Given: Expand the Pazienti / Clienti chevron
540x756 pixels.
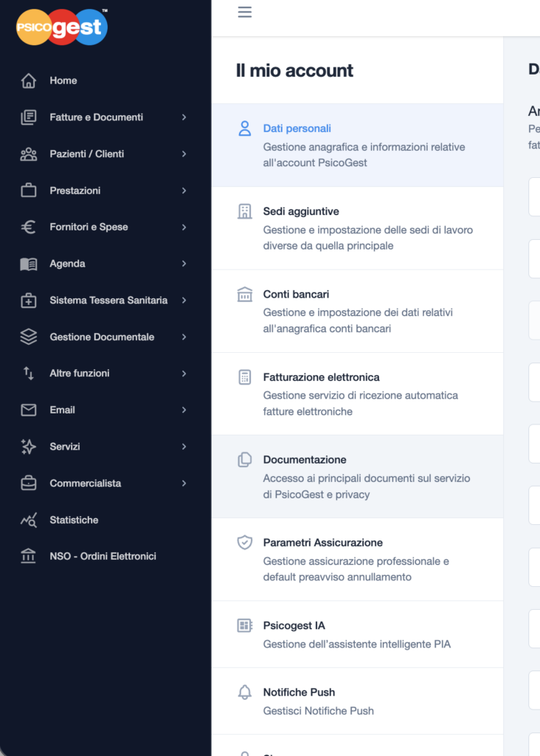Looking at the screenshot, I should (184, 154).
